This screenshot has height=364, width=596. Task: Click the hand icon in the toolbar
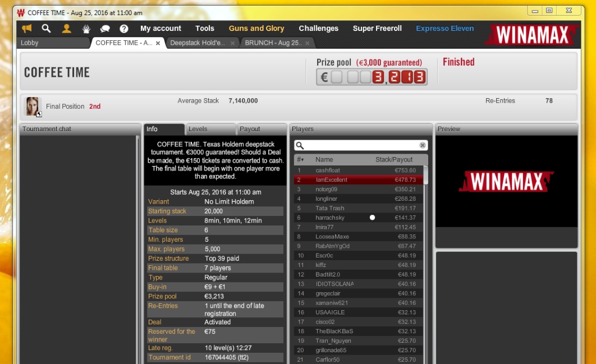coord(86,29)
